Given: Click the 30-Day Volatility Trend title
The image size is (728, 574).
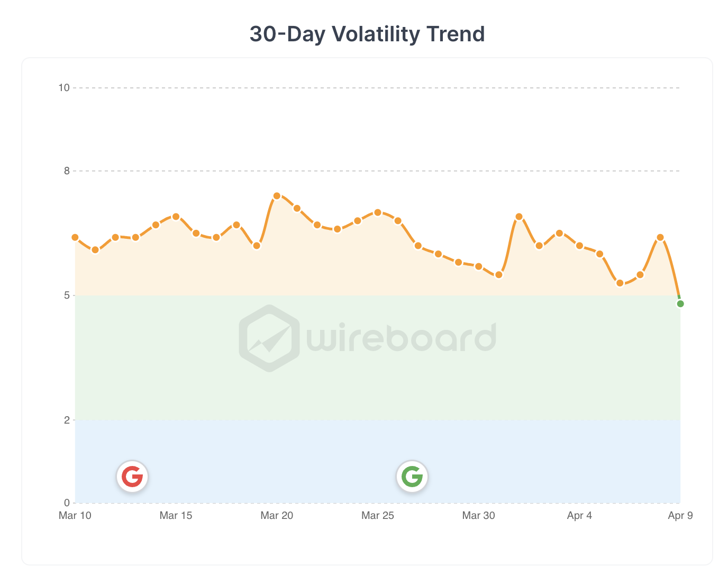Looking at the screenshot, I should click(x=367, y=34).
